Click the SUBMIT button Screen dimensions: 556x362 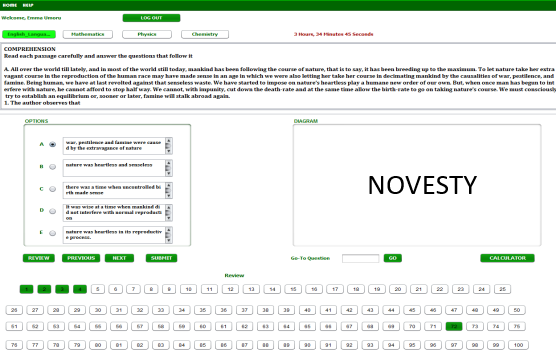coord(161,258)
